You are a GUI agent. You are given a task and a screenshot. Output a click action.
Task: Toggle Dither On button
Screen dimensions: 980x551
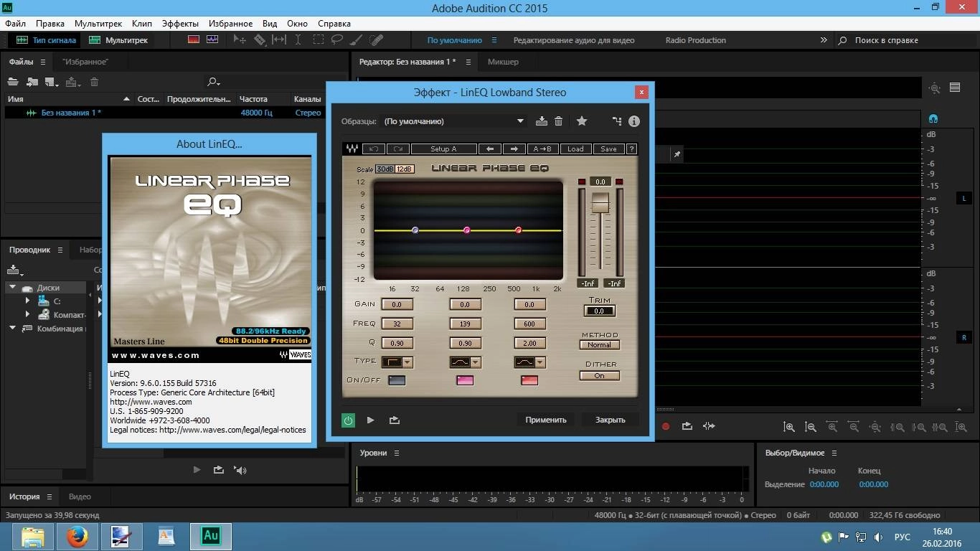pos(599,376)
